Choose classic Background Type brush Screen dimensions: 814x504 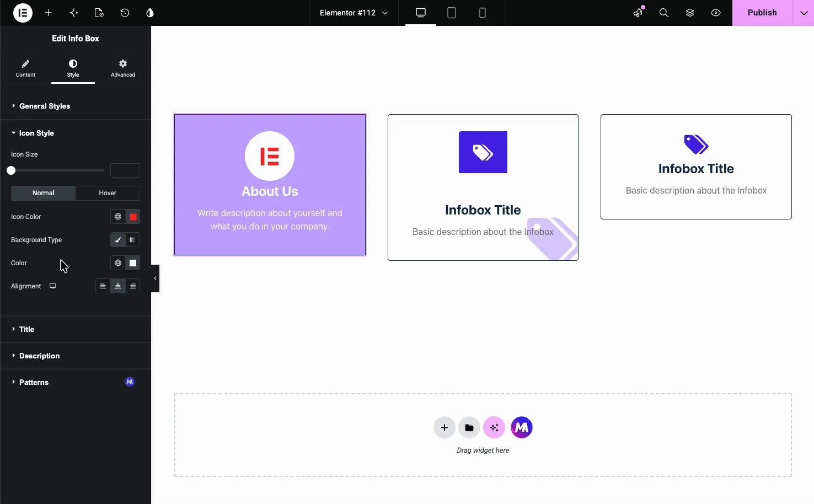point(118,240)
